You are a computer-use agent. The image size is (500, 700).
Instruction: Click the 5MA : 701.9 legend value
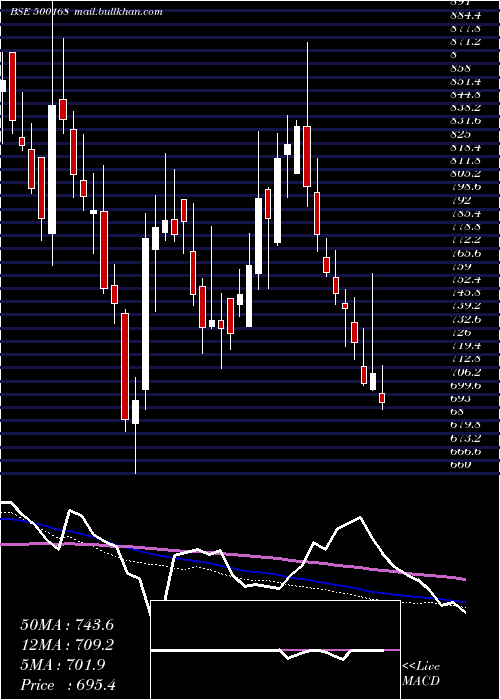tap(62, 665)
